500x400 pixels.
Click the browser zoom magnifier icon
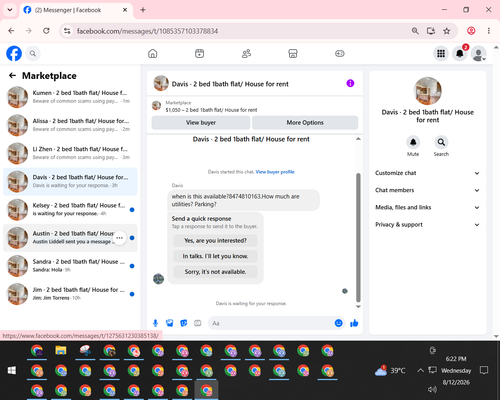tap(415, 31)
